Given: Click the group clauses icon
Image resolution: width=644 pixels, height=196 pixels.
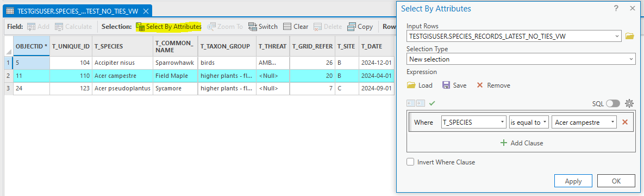Looking at the screenshot, I should point(421,103).
